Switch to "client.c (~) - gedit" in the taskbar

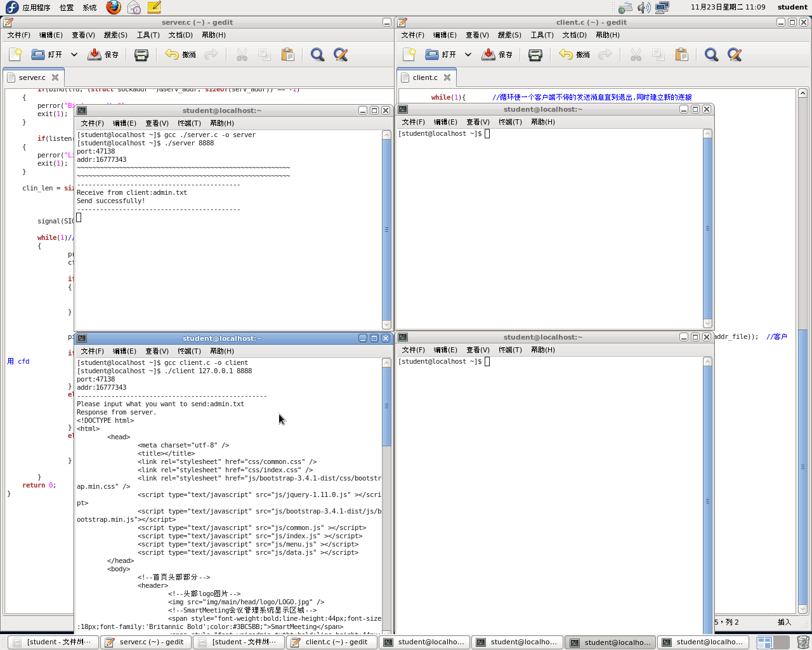pyautogui.click(x=331, y=642)
